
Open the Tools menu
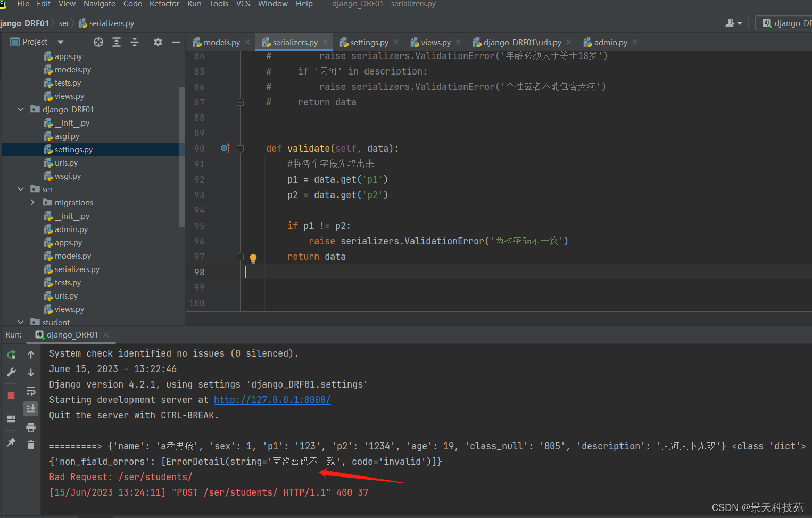click(x=218, y=4)
